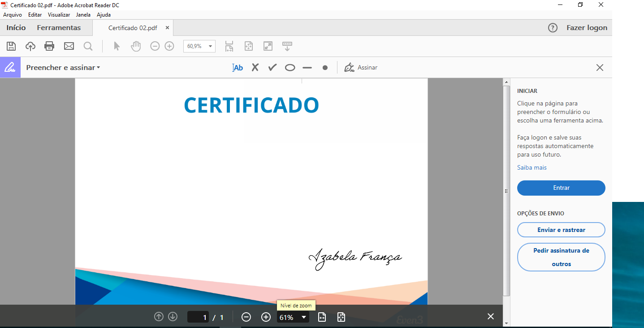Viewport: 644px width, 328px height.
Task: Zoom out with the top toolbar minus icon
Action: point(155,46)
